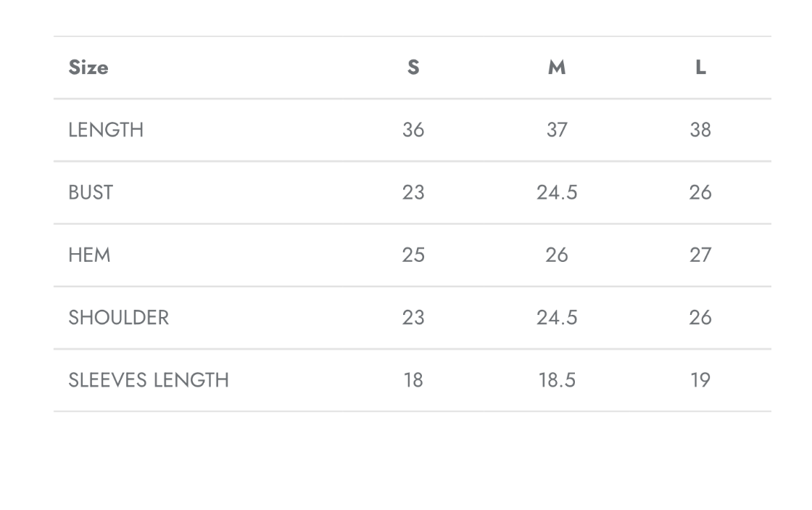Click the Length value 38 for L

click(x=700, y=131)
